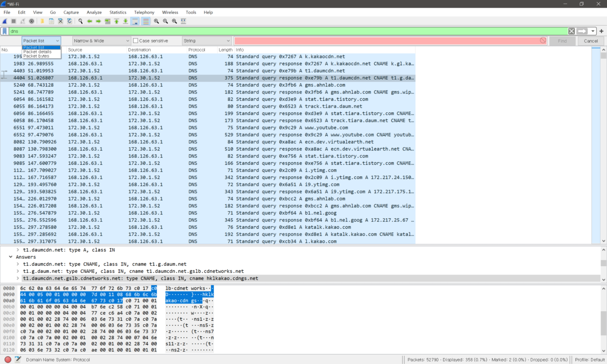Toggle Case sensitive checkbox

pos(136,41)
